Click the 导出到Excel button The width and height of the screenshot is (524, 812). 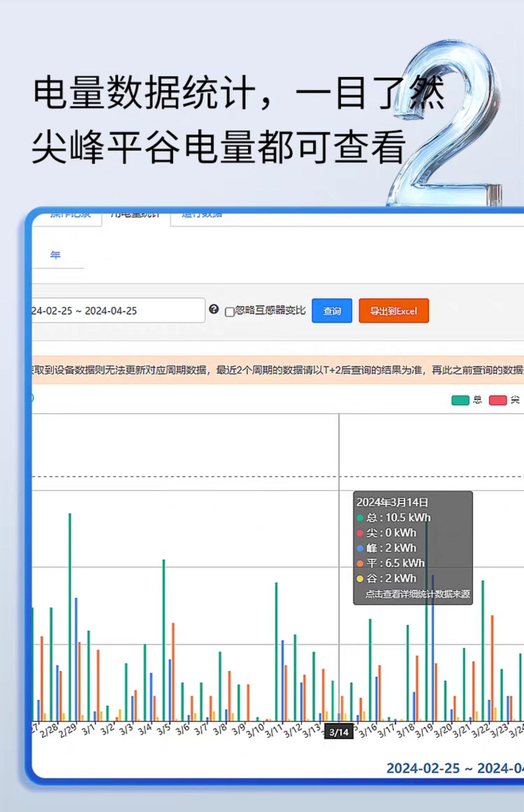394,310
